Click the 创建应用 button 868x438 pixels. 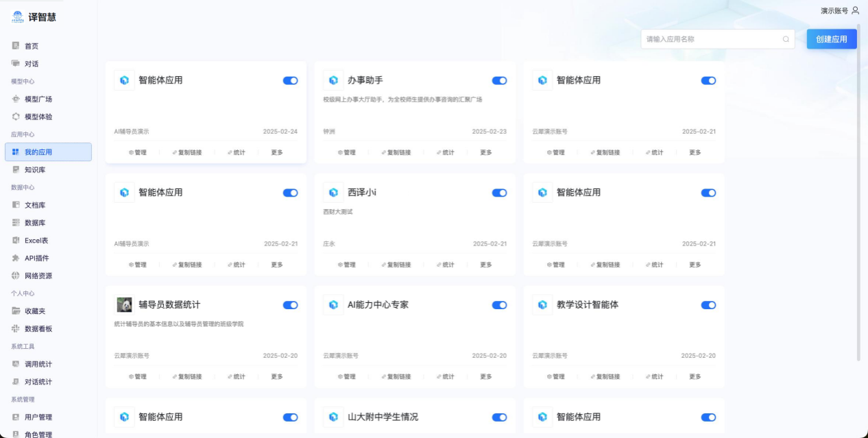[832, 39]
